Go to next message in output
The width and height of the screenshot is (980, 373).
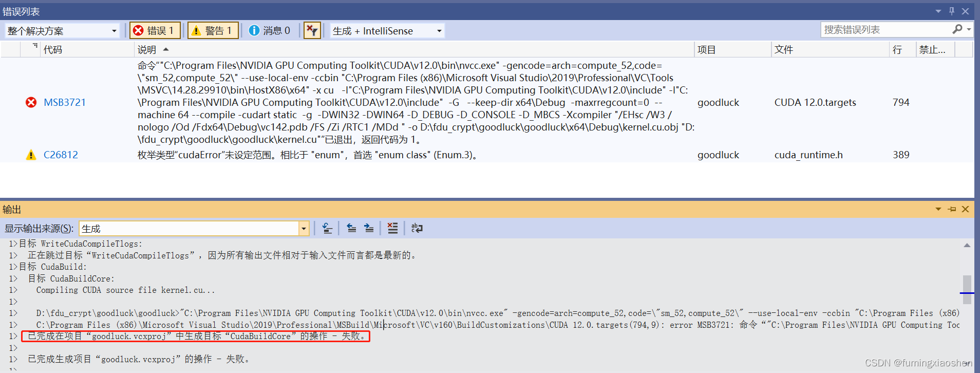(369, 228)
